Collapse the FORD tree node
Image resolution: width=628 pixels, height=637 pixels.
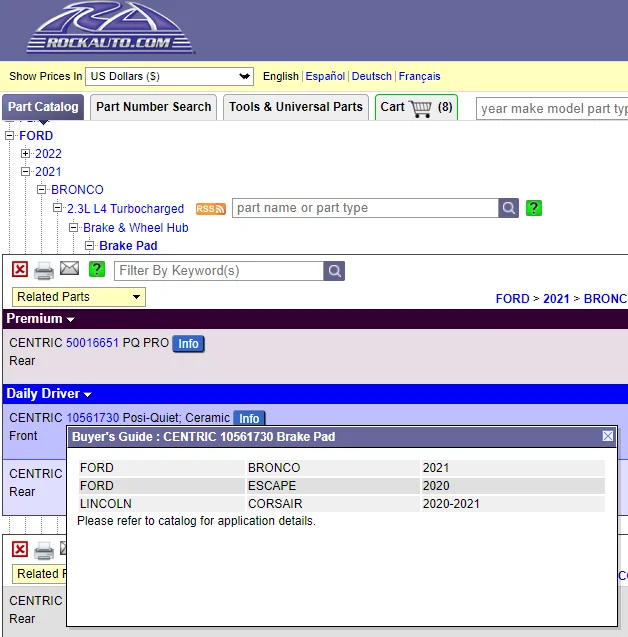click(9, 136)
